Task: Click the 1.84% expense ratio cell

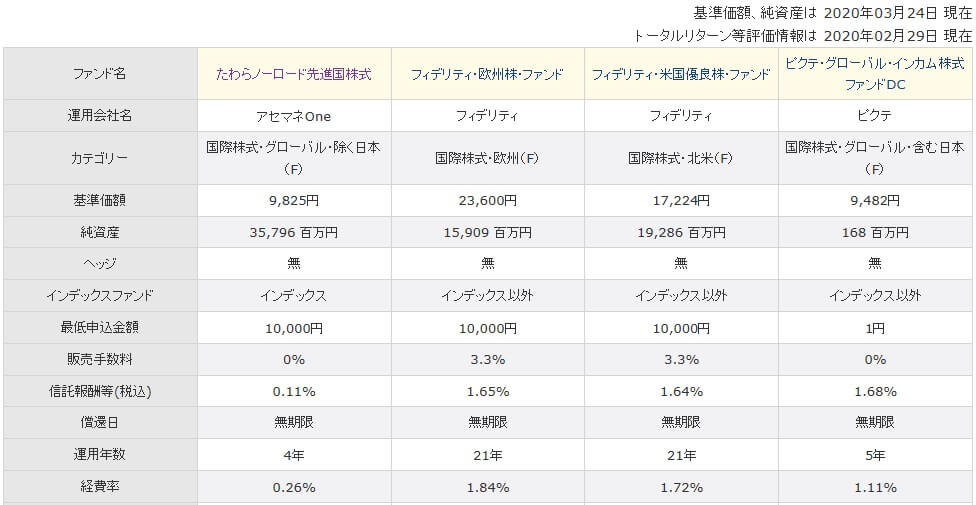Action: click(x=487, y=487)
